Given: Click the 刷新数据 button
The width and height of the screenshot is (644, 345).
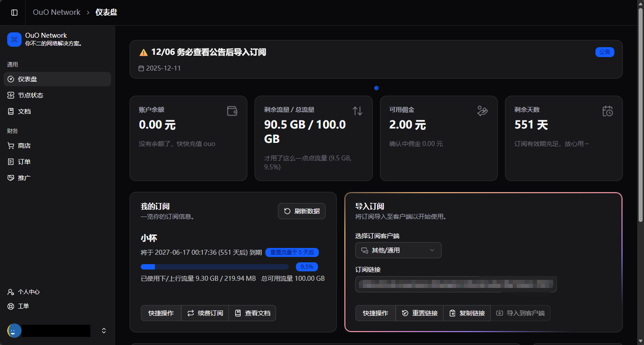Looking at the screenshot, I should coord(302,211).
